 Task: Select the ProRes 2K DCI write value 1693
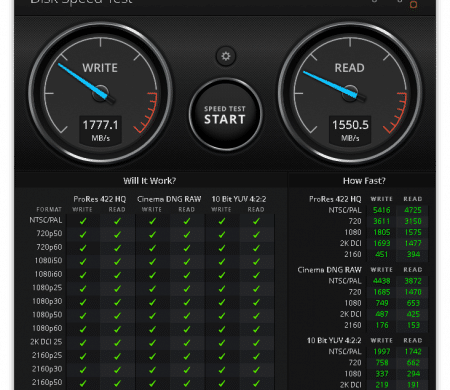point(382,243)
